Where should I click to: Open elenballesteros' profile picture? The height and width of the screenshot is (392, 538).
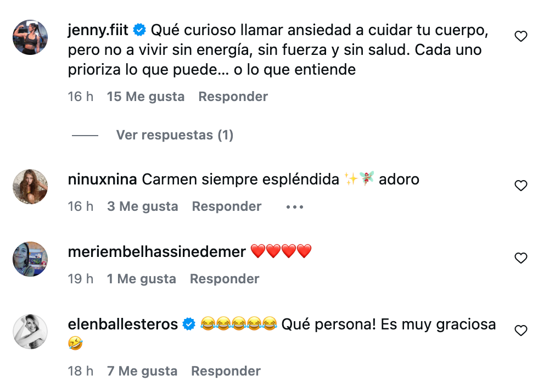(x=30, y=331)
